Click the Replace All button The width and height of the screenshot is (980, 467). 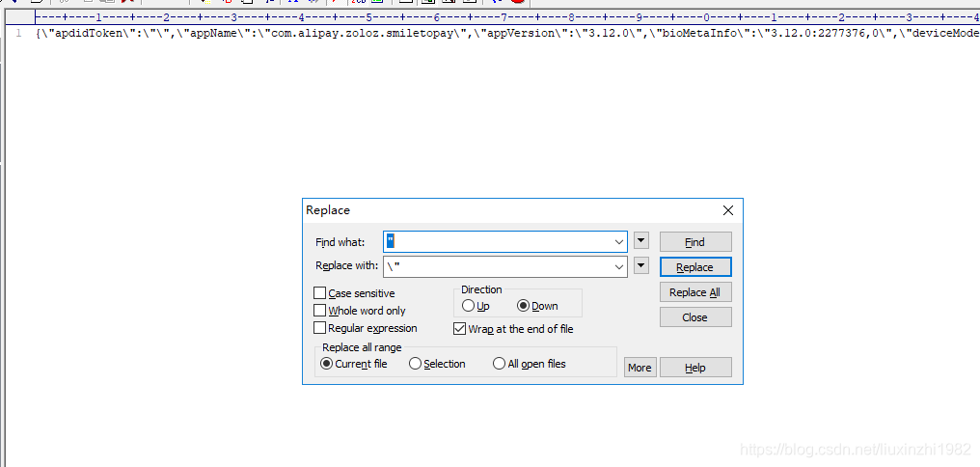(695, 292)
